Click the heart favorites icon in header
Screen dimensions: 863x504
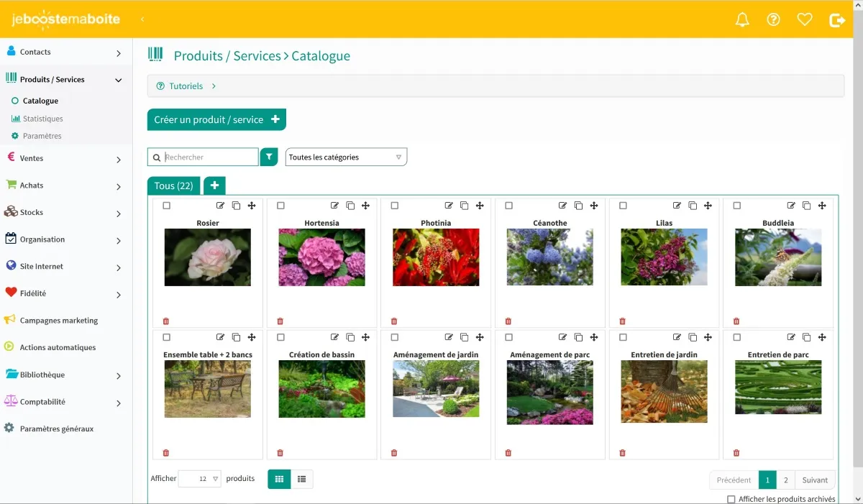coord(805,20)
